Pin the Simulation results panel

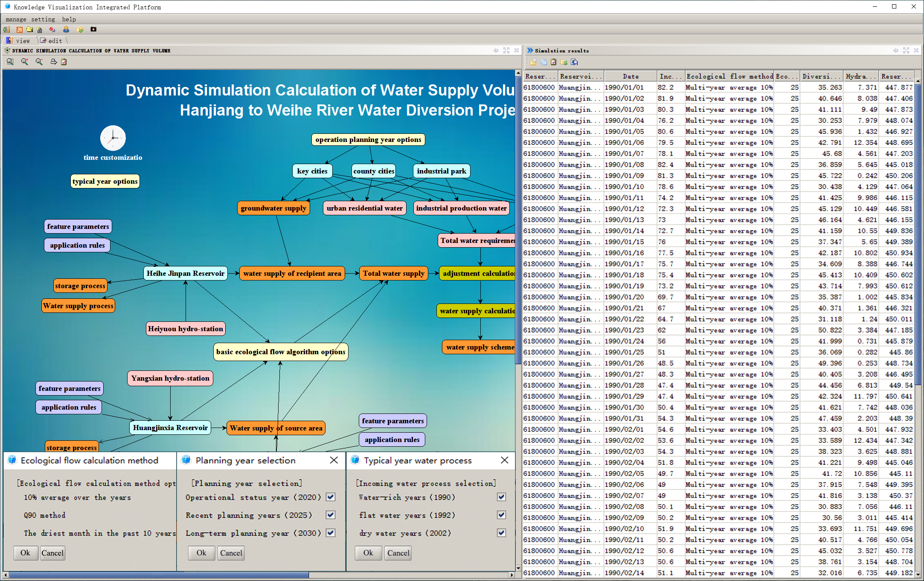[x=896, y=51]
